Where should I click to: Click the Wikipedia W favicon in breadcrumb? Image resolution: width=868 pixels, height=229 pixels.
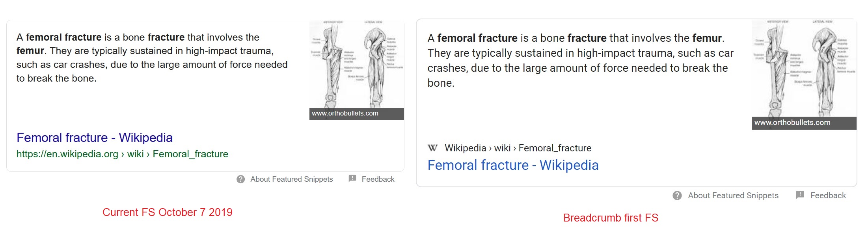[433, 148]
